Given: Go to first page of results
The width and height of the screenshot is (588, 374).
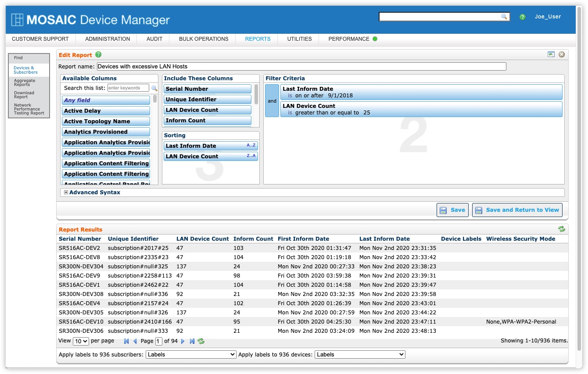Looking at the screenshot, I should coord(126,341).
